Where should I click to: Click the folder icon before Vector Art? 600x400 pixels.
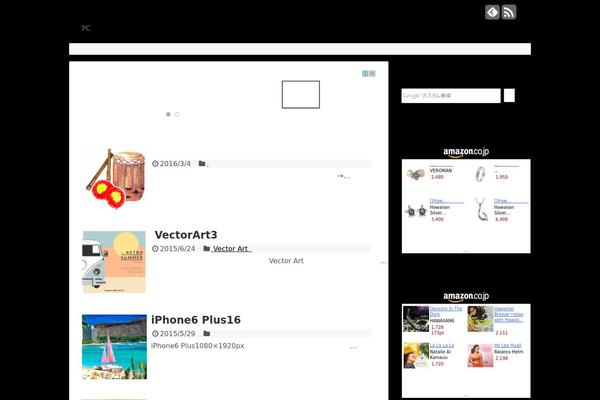point(207,248)
